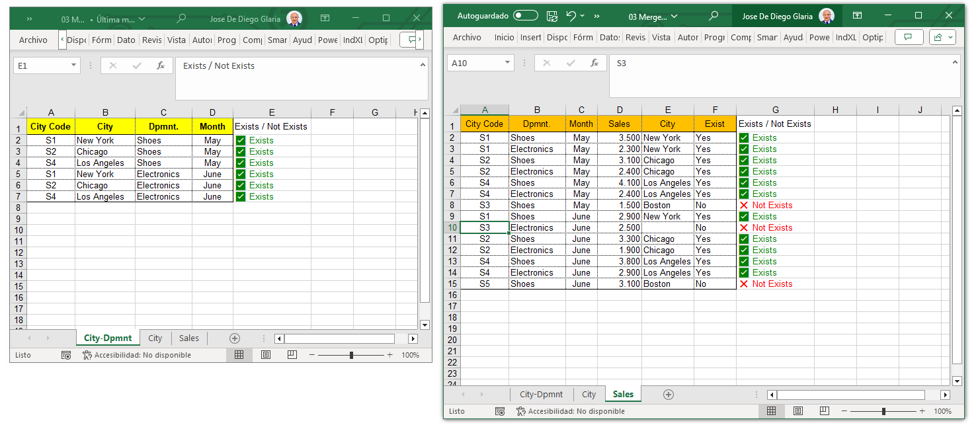980x427 pixels.
Task: Switch to the Sales sheet tab in left window
Action: coord(189,338)
